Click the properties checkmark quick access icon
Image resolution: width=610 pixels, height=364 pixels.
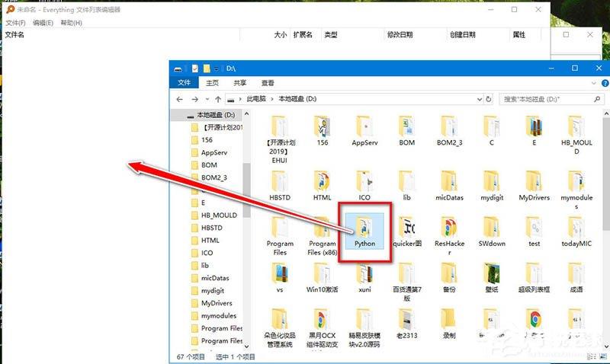(195, 69)
